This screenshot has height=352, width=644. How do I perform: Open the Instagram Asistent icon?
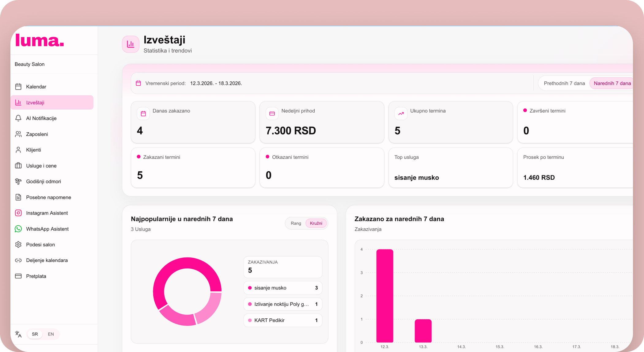[x=18, y=213]
